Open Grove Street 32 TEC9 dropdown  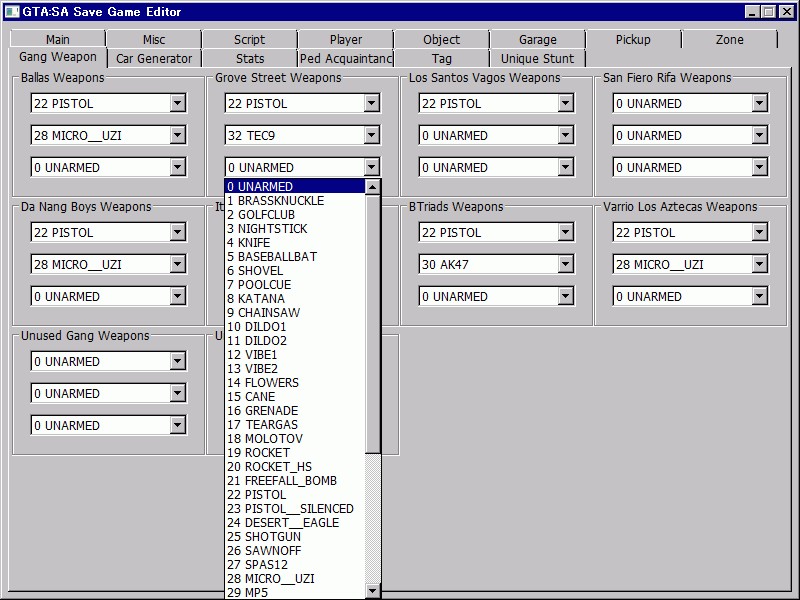click(x=371, y=135)
